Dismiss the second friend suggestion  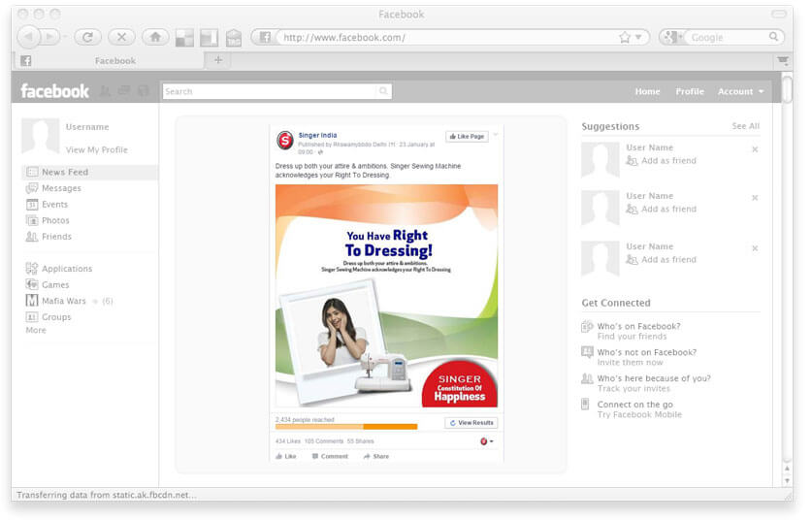click(x=755, y=197)
